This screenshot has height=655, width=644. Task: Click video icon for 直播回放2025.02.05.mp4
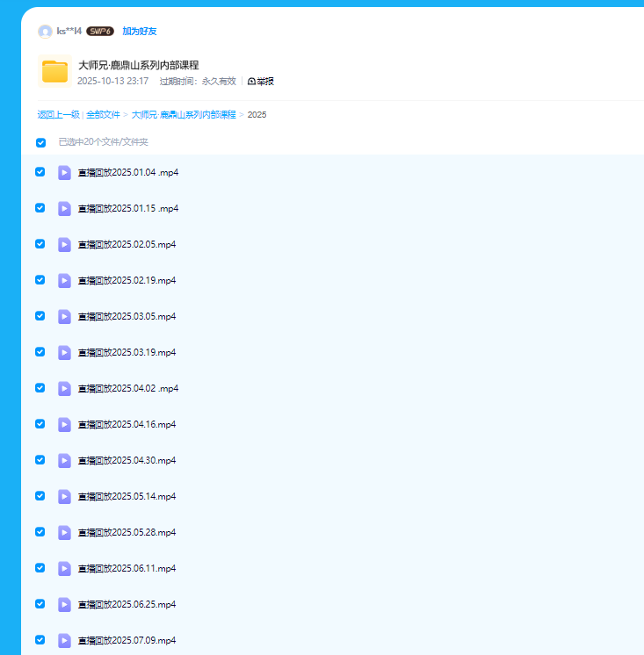(x=64, y=244)
